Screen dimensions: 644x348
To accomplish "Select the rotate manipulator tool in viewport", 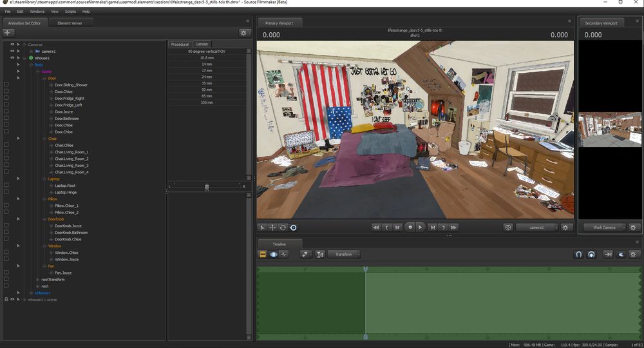I will (283, 227).
